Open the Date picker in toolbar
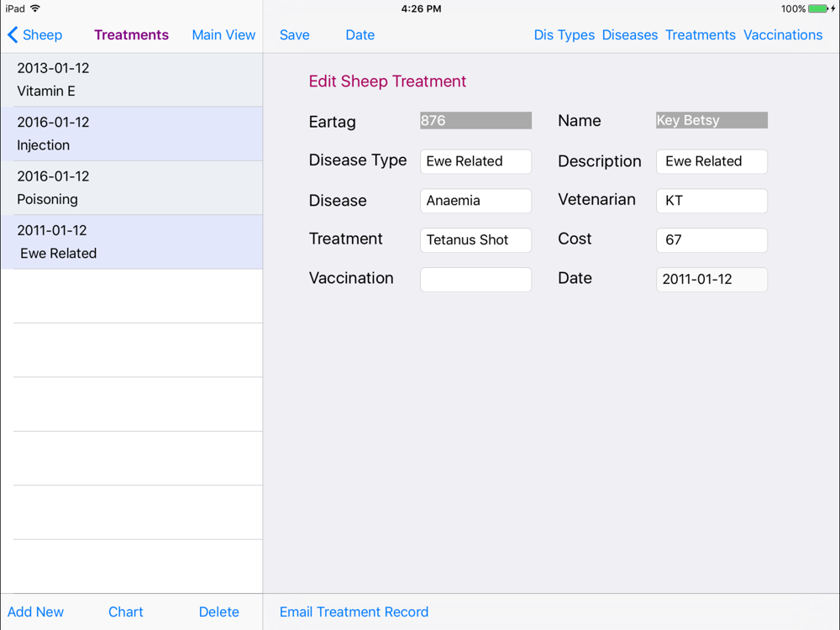The height and width of the screenshot is (630, 840). click(360, 34)
